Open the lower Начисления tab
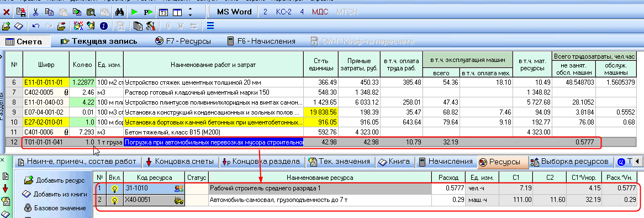Screen dimensions: 644x218 point(446,161)
